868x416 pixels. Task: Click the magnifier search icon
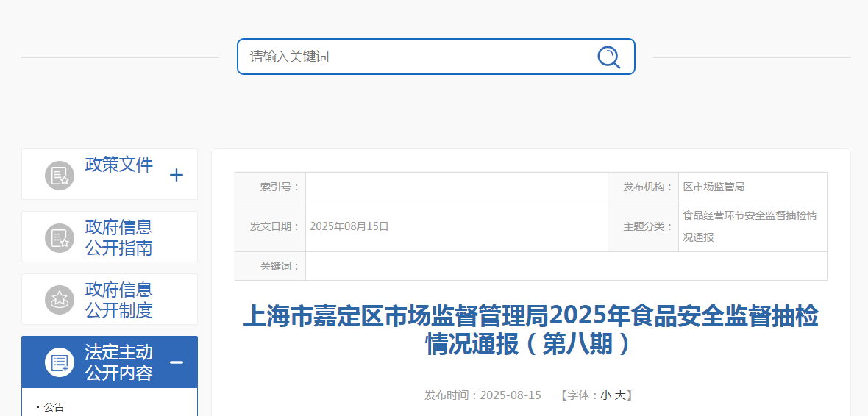(608, 57)
